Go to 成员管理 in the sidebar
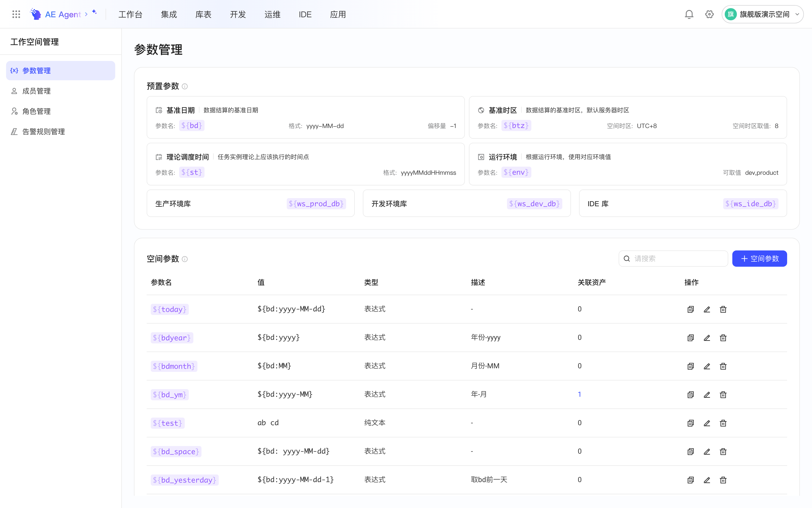Viewport: 812px width, 508px height. (x=60, y=91)
